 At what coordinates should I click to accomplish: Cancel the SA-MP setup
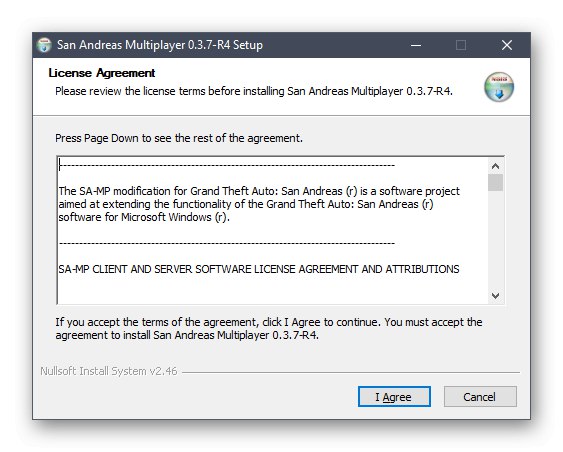coord(480,396)
